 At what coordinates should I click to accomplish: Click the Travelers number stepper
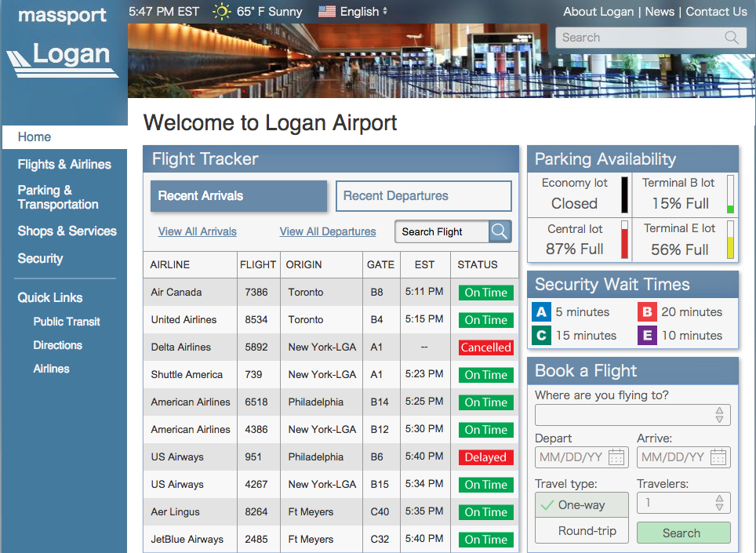(719, 503)
